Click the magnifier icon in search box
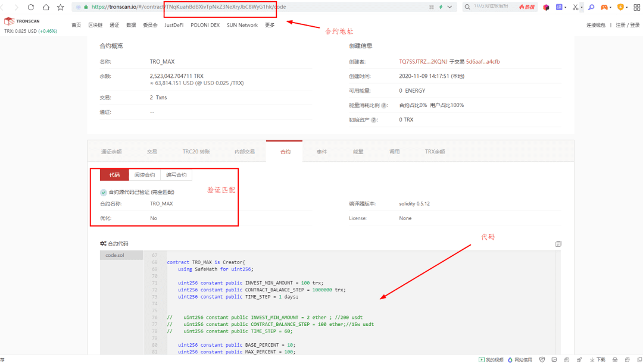Viewport: 643px width, 364px height. click(467, 7)
